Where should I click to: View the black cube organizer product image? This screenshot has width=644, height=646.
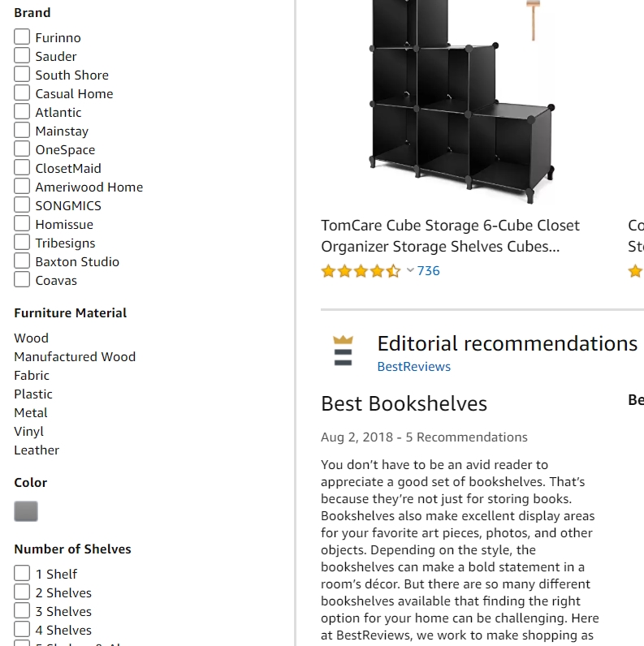[460, 101]
